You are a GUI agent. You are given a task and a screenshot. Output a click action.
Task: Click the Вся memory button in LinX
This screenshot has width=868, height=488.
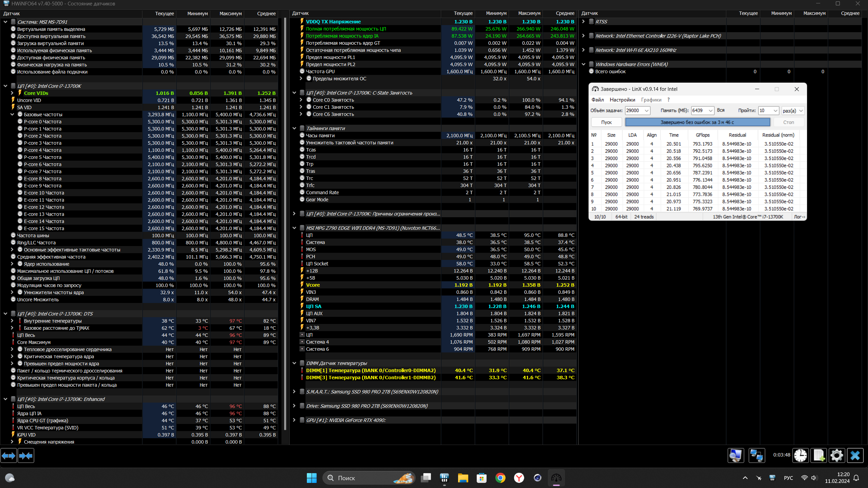[721, 110]
